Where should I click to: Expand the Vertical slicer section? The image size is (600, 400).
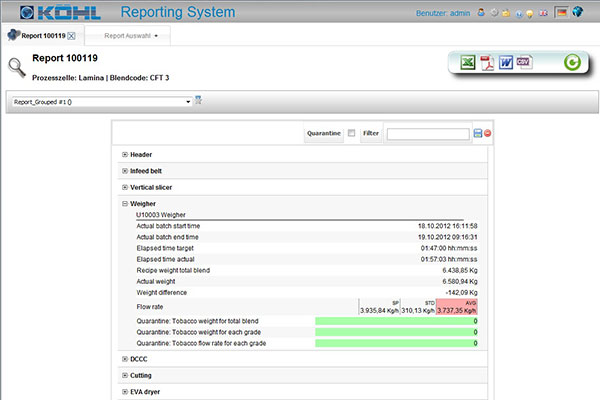tap(125, 187)
